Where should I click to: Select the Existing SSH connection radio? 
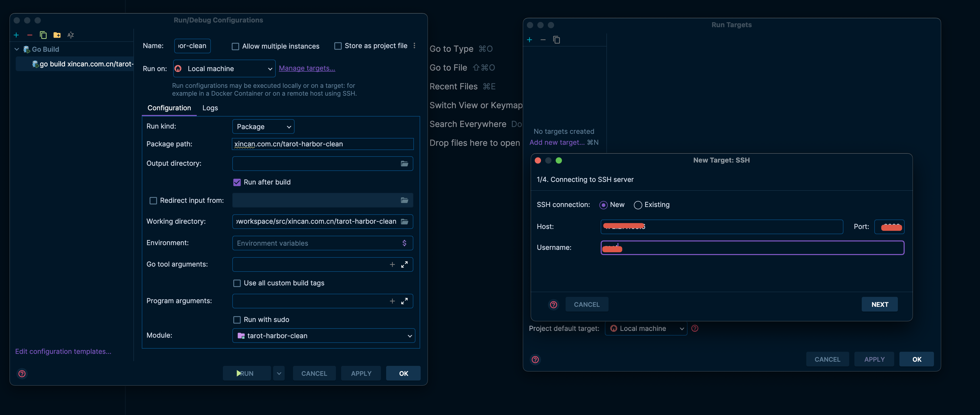(638, 205)
